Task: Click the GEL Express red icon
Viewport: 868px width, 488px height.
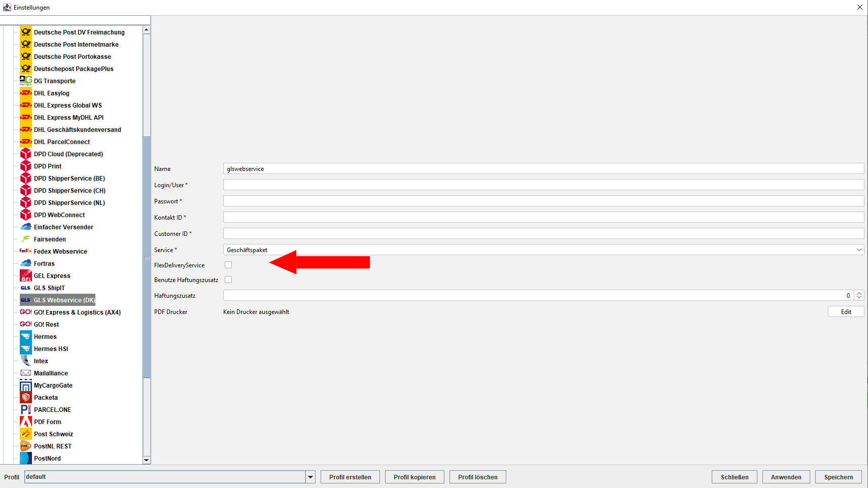Action: (x=26, y=275)
